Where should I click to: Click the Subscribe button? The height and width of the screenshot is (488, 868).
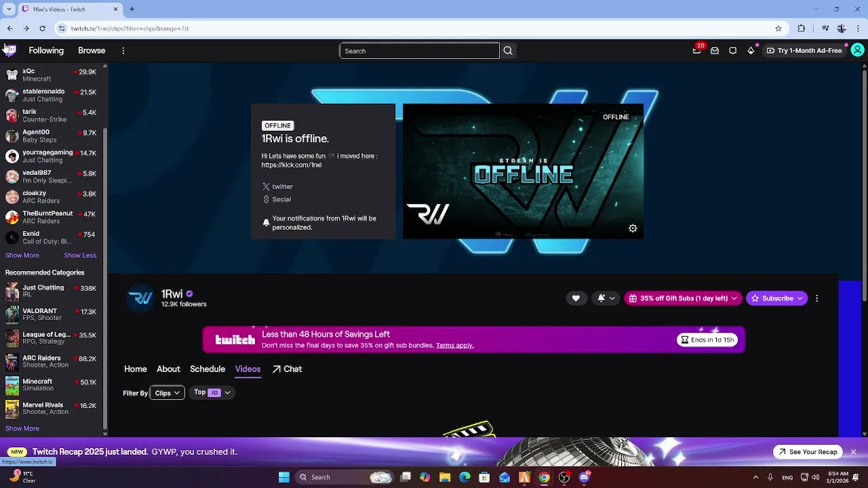(x=776, y=298)
